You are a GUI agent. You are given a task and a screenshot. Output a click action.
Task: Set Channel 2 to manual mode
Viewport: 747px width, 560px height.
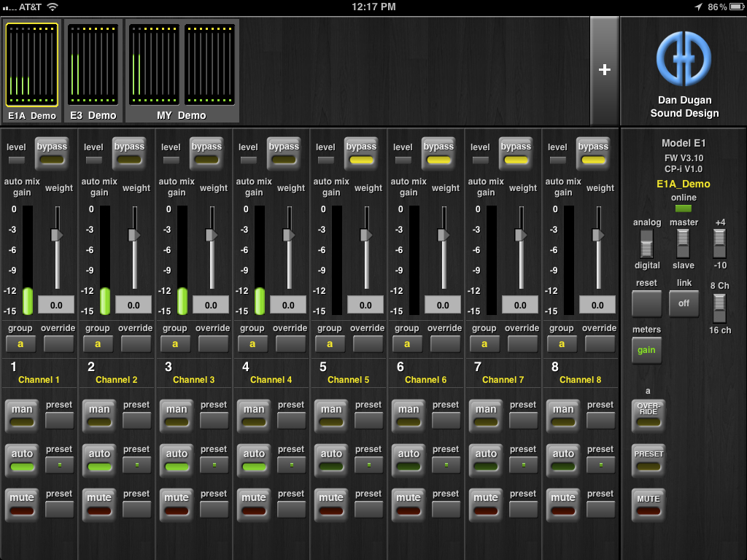(99, 415)
